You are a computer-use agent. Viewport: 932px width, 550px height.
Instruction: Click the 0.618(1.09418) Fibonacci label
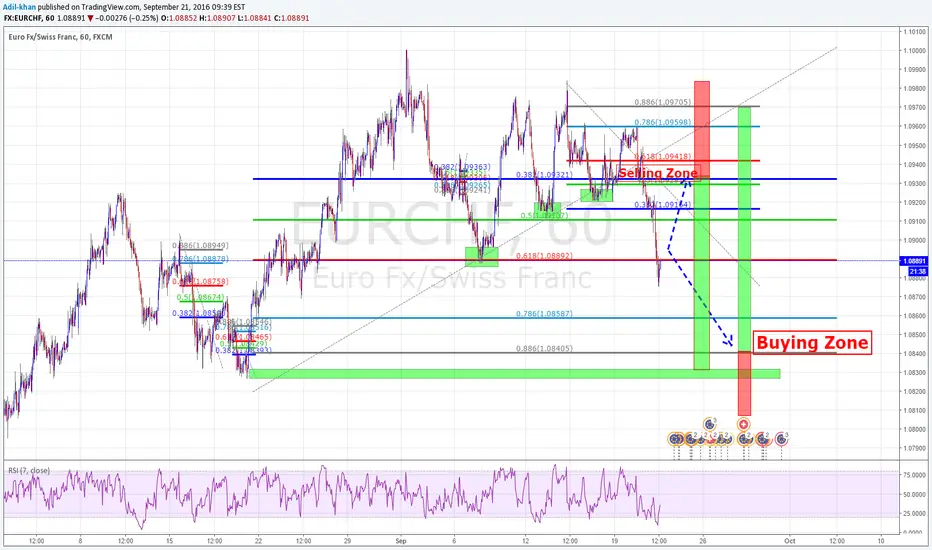[x=665, y=156]
